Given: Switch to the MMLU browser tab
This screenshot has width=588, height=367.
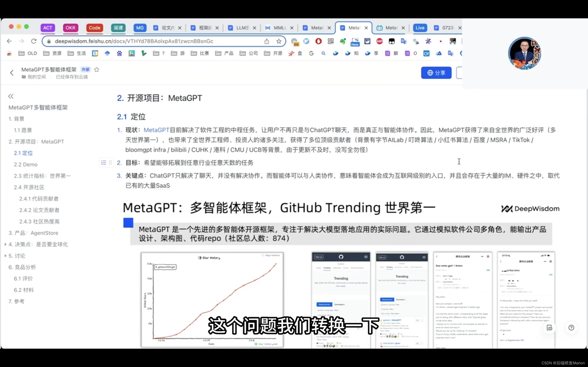Looking at the screenshot, I should point(280,28).
